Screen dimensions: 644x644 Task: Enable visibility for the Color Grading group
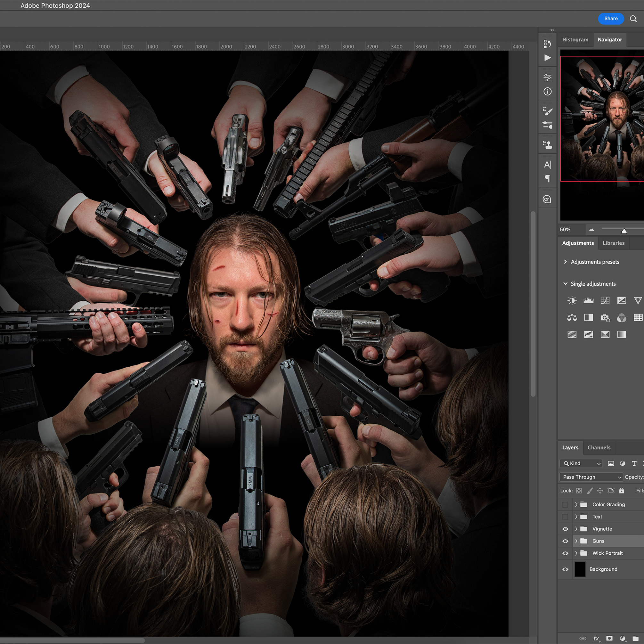(x=565, y=504)
